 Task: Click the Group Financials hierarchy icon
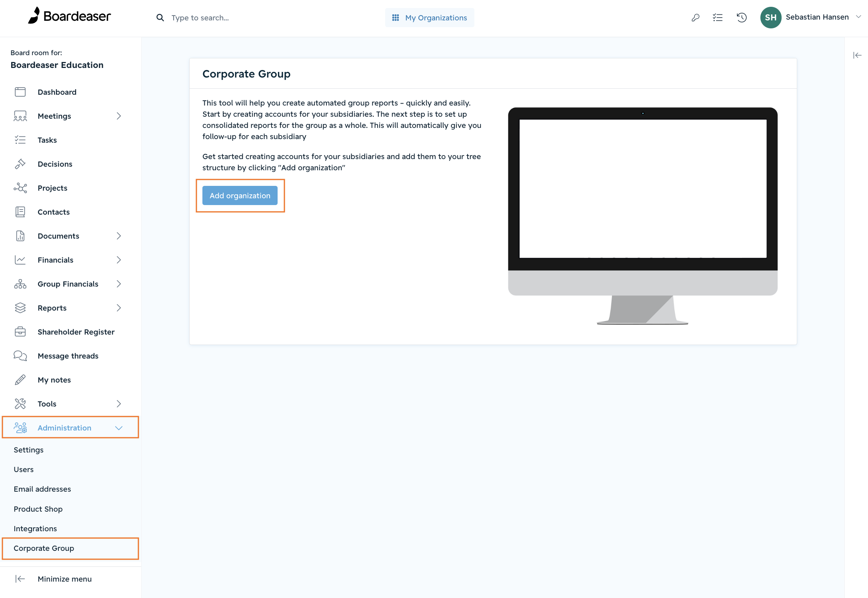(x=20, y=284)
